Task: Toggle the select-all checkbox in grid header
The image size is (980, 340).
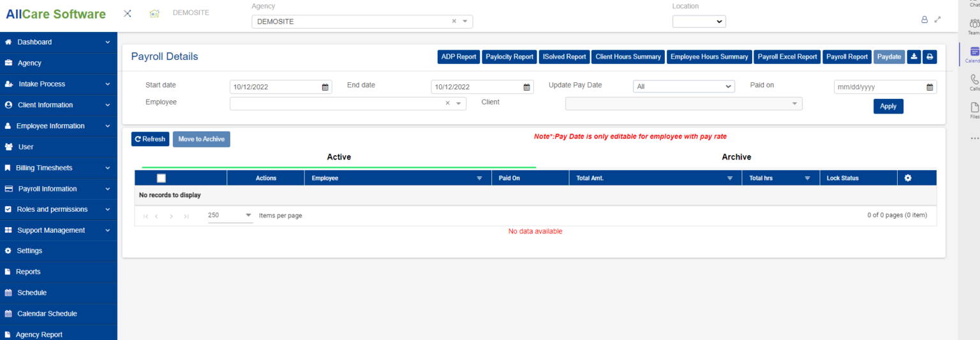Action: 161,178
